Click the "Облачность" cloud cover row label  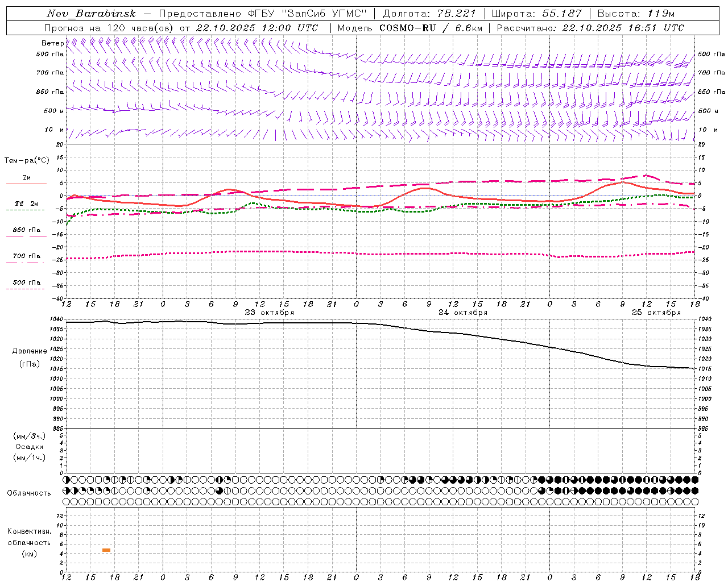[29, 493]
